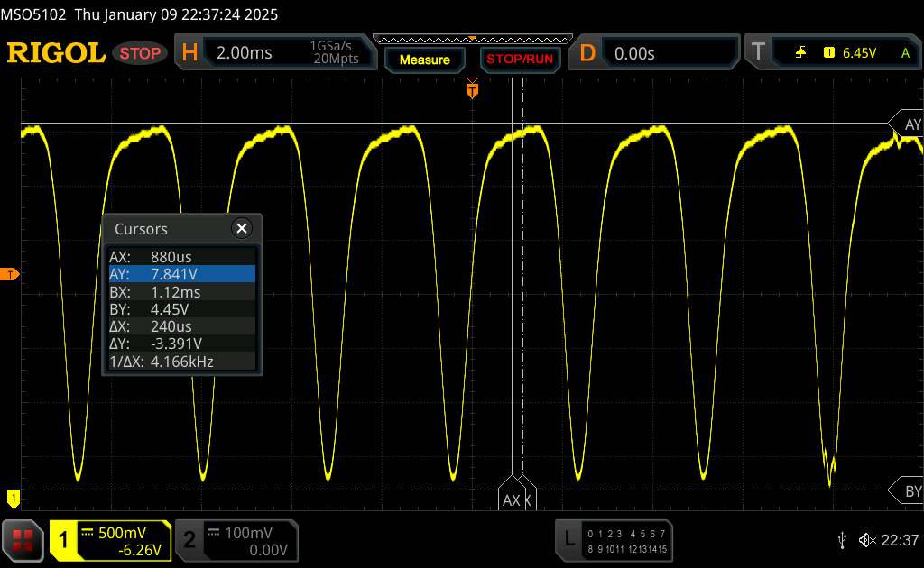Close the Cursors panel
Screen dimensions: 924x568
[241, 229]
